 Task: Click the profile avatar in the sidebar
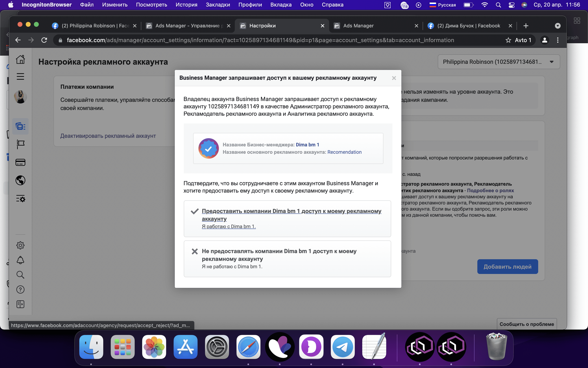coord(20,97)
